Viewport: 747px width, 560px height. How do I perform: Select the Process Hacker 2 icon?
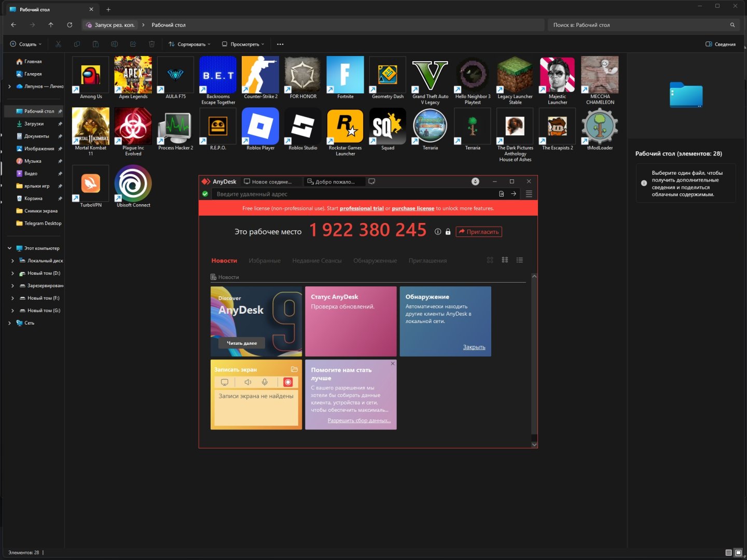click(x=175, y=126)
